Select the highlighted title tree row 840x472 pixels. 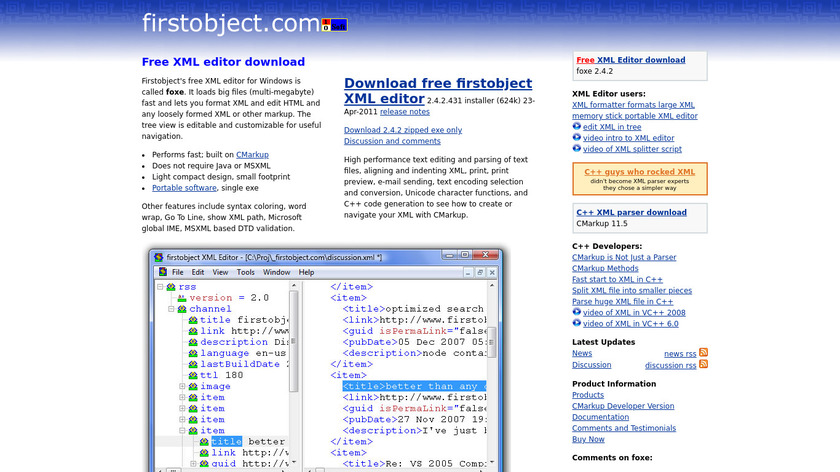(227, 441)
